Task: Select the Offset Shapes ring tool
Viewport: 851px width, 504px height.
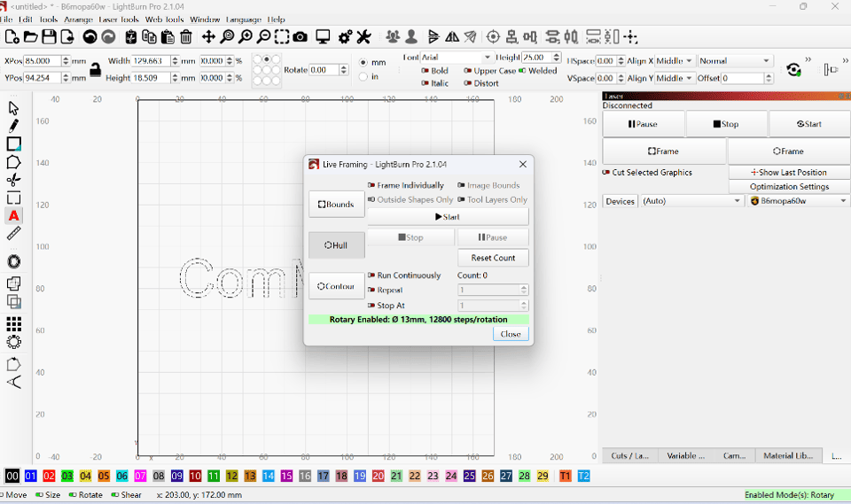Action: pyautogui.click(x=13, y=261)
